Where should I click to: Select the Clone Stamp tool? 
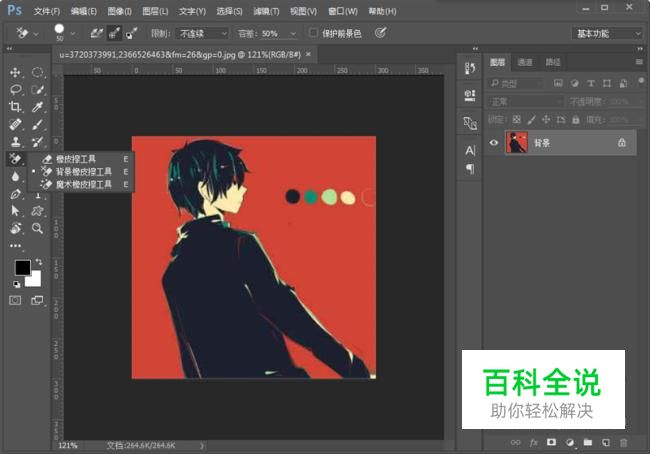click(15, 141)
